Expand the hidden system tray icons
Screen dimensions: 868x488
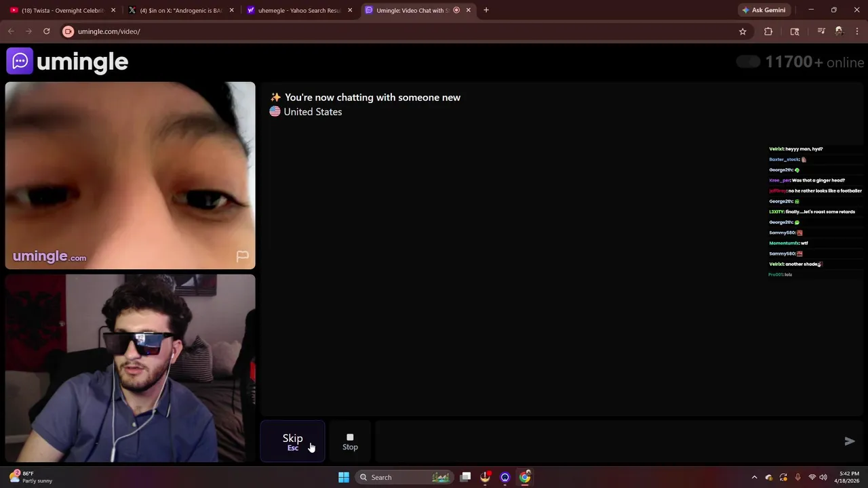(x=754, y=477)
